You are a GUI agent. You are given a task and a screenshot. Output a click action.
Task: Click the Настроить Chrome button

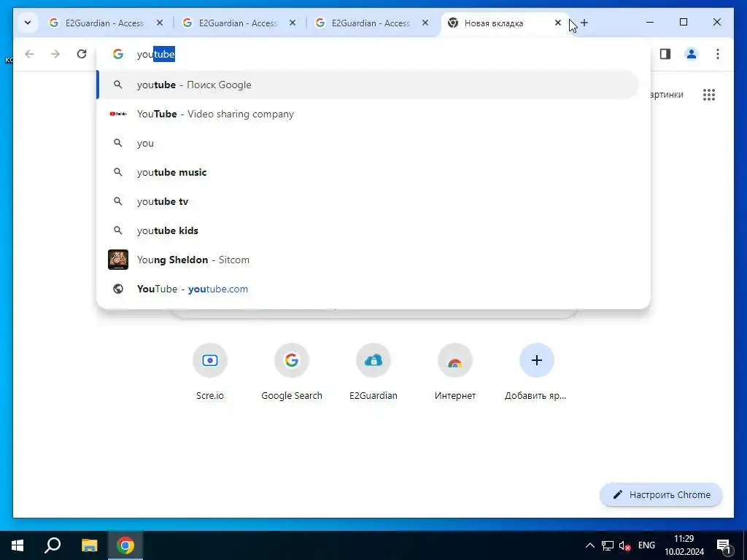[x=661, y=495]
